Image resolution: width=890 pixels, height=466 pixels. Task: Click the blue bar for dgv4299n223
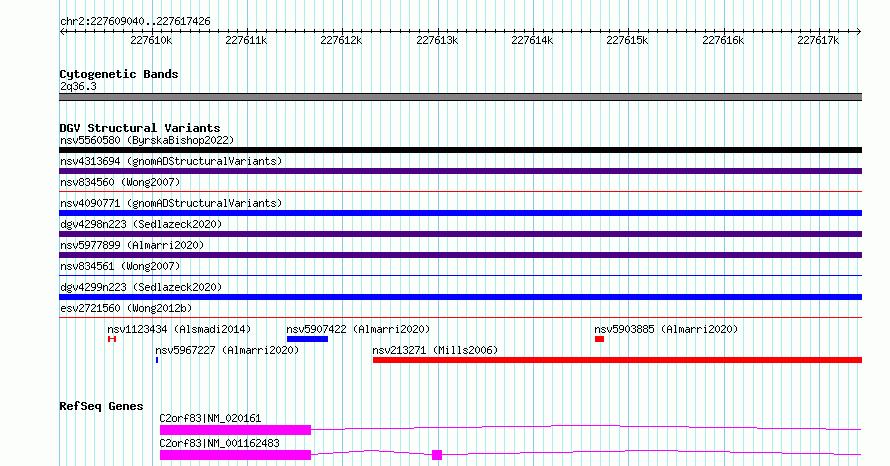pyautogui.click(x=460, y=297)
